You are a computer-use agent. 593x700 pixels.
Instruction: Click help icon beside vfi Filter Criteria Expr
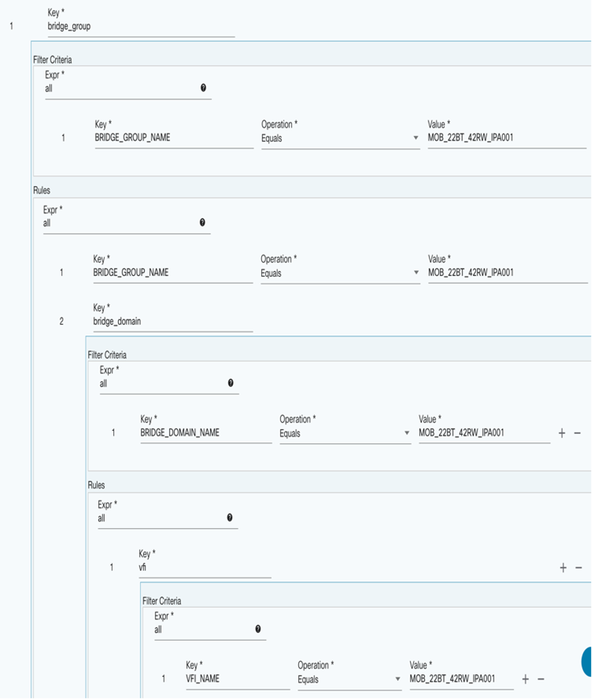tap(258, 630)
